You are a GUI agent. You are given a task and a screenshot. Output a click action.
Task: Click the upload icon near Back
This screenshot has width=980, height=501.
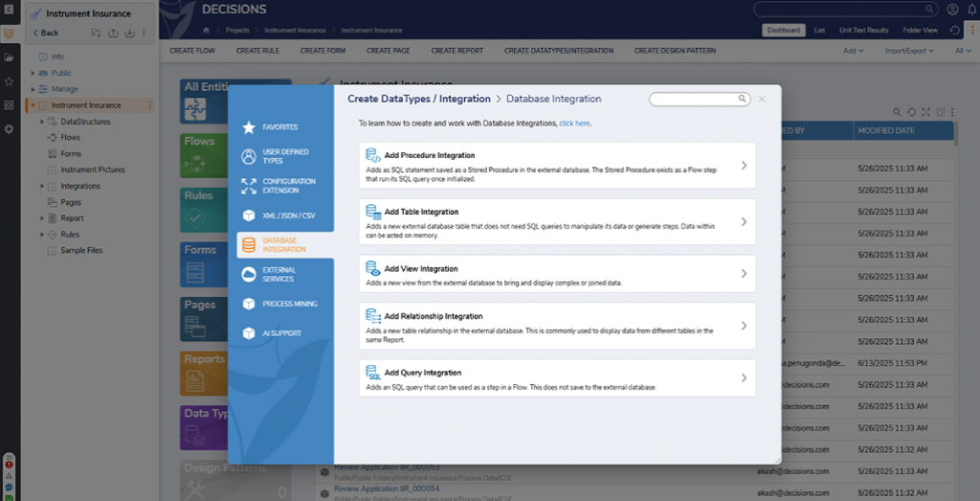tap(113, 33)
